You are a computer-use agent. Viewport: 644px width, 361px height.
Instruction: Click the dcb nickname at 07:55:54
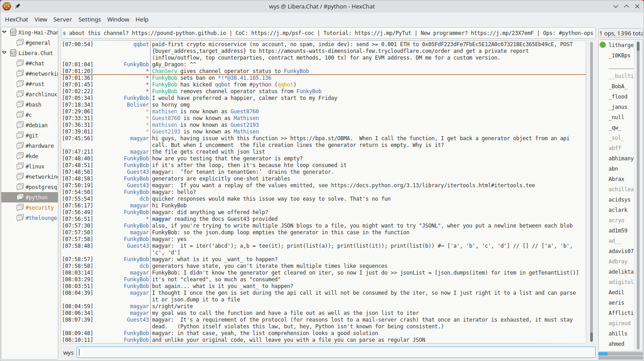pyautogui.click(x=144, y=199)
